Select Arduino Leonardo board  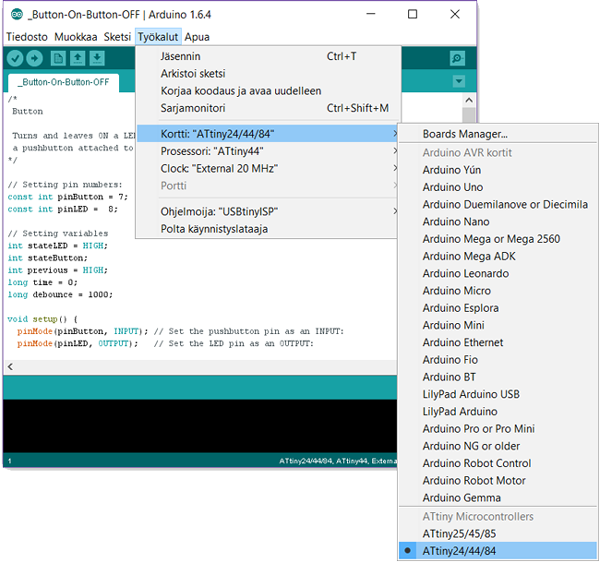(x=498, y=273)
